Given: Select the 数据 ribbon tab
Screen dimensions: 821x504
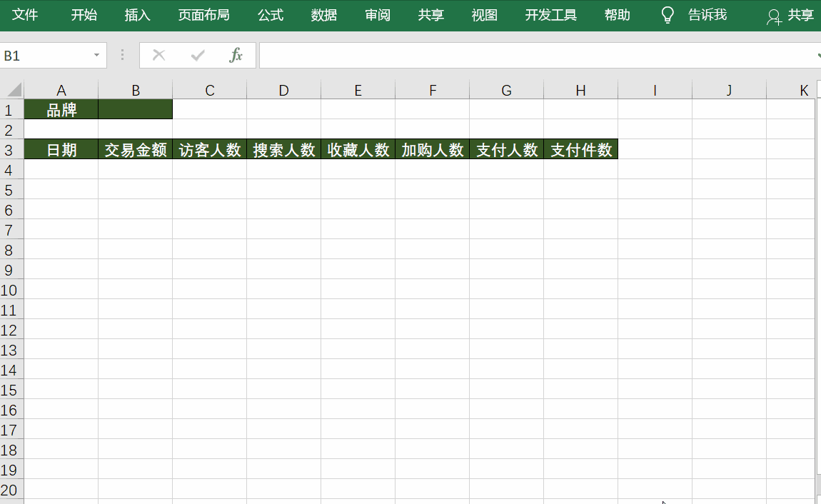Looking at the screenshot, I should point(324,15).
